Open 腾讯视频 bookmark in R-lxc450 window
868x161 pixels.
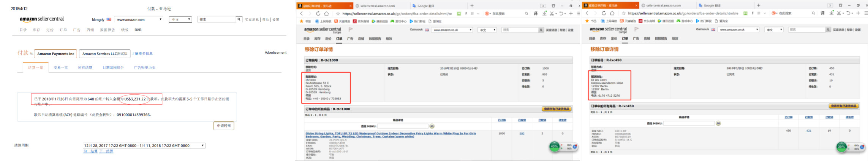(x=667, y=21)
